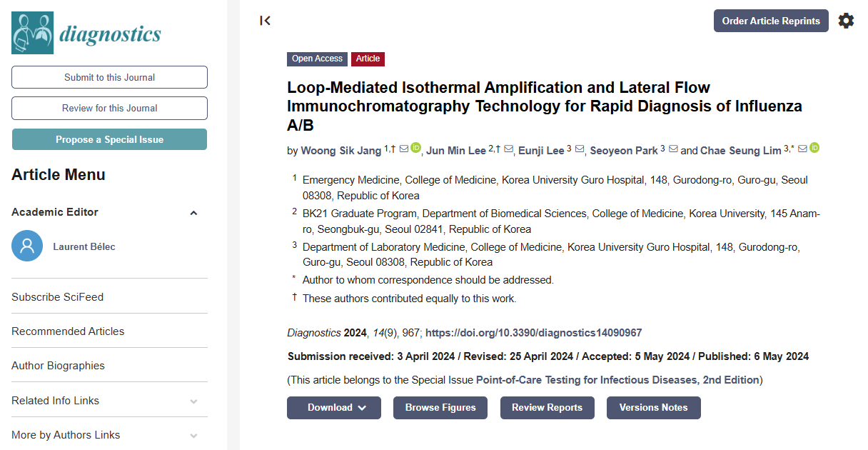Open the Download dropdown

[x=334, y=408]
